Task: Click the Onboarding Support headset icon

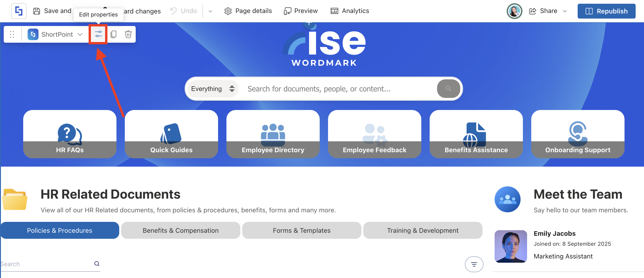Action: tap(578, 133)
